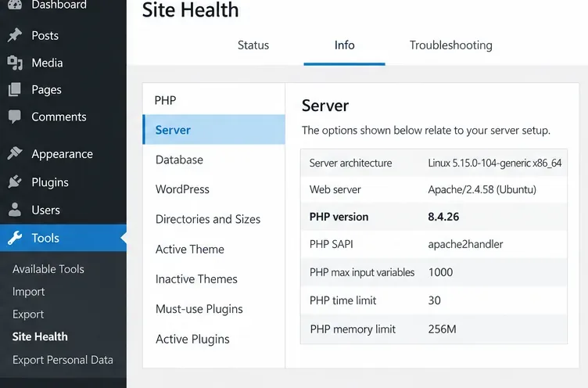Open the Site Health submenu link
Screen dimensions: 588x388
click(40, 336)
